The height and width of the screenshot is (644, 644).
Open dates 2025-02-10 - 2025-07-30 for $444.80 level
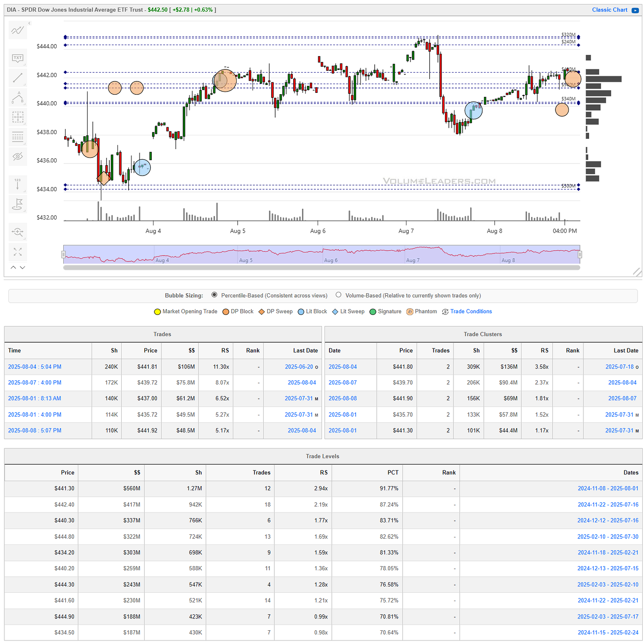[x=608, y=537]
